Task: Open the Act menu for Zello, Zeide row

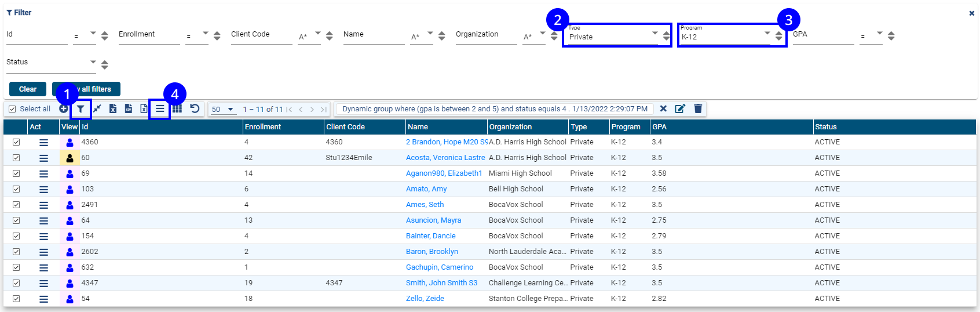Action: pos(43,299)
